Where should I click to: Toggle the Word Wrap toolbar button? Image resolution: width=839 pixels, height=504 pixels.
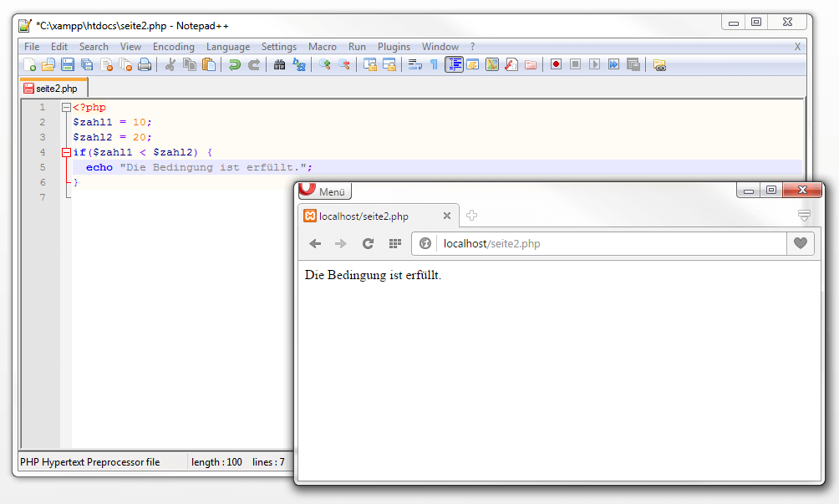(415, 64)
